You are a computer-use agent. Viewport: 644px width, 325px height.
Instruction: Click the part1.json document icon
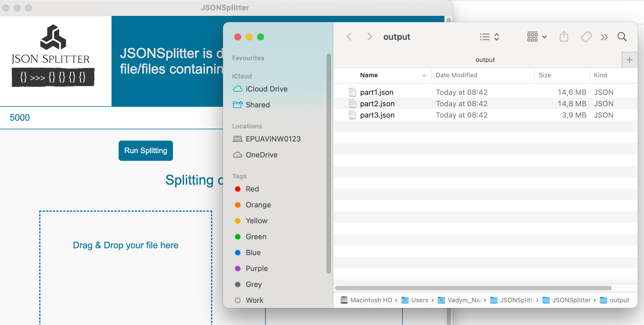click(x=352, y=92)
